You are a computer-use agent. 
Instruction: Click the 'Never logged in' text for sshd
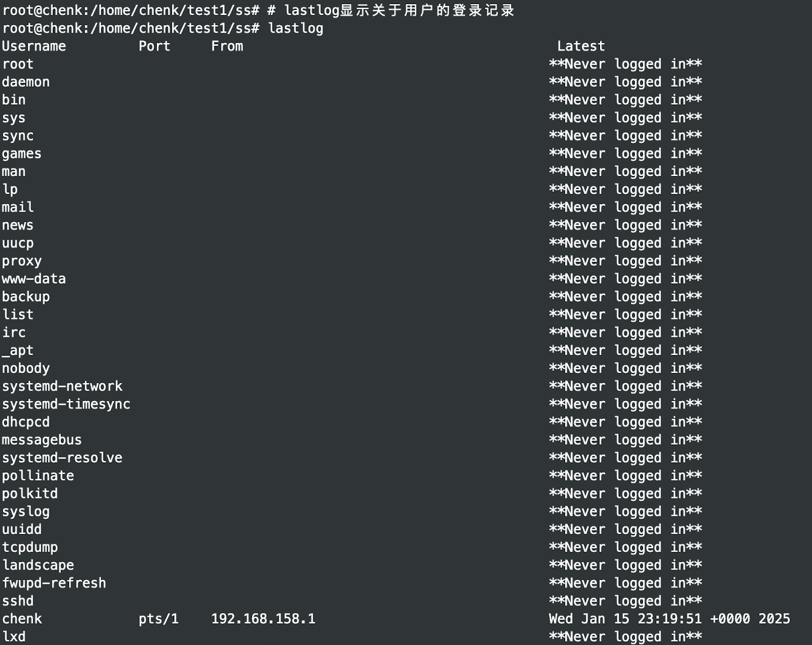tap(626, 601)
